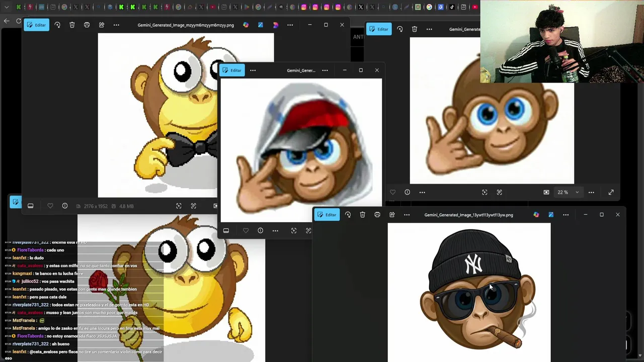
Task: Click the blue square app icon in the mzyym6mzyym6mzyy.png window
Action: pos(260,25)
